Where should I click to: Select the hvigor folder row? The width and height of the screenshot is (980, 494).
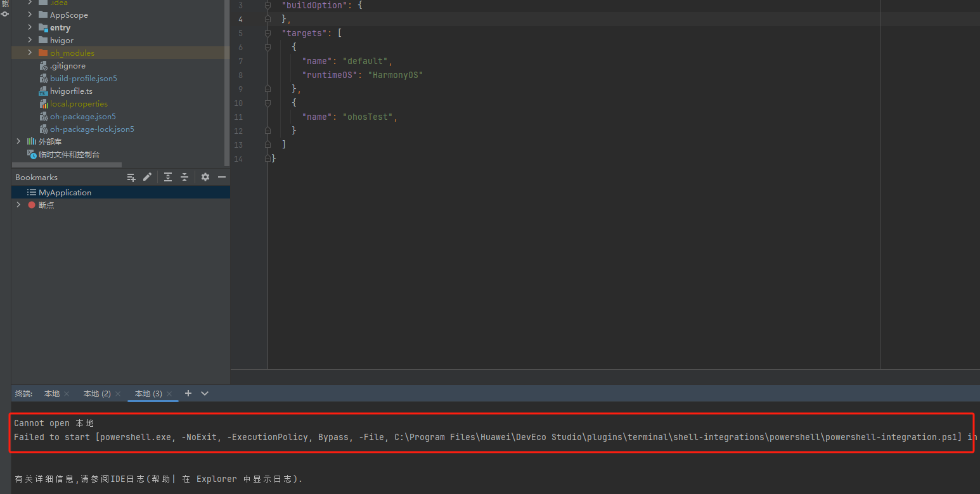pyautogui.click(x=120, y=40)
